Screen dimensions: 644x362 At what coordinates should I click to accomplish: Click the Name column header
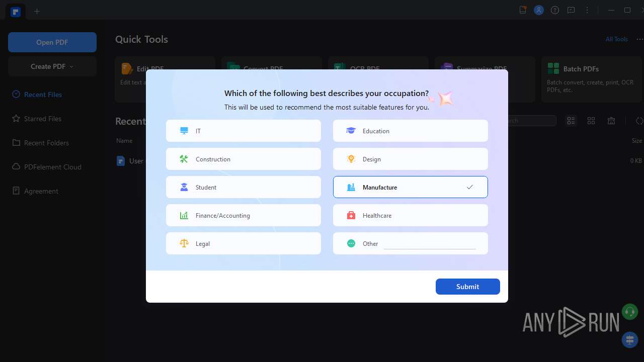tap(124, 141)
